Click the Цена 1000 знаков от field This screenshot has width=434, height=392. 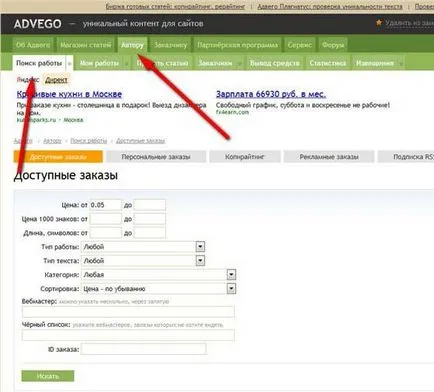pyautogui.click(x=105, y=219)
